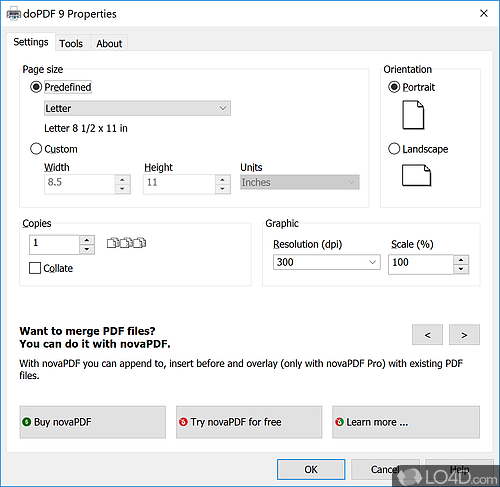Image resolution: width=500 pixels, height=487 pixels.
Task: Show previous tip with the < button
Action: pos(427,335)
